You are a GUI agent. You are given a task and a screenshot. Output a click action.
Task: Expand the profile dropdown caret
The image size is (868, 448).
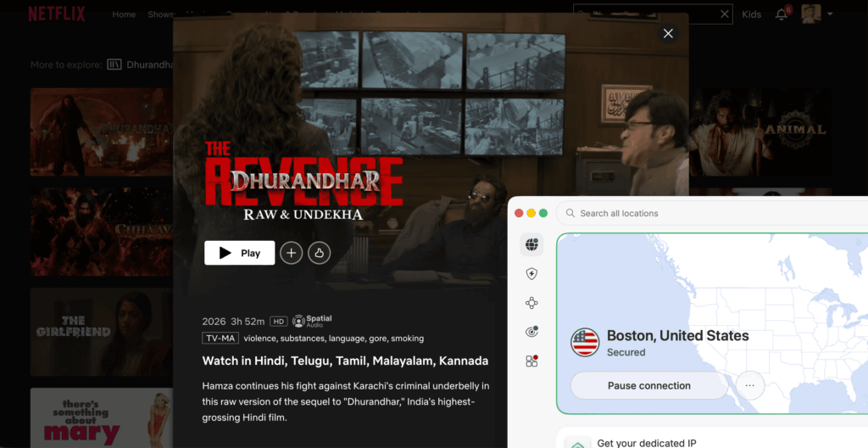click(x=830, y=14)
